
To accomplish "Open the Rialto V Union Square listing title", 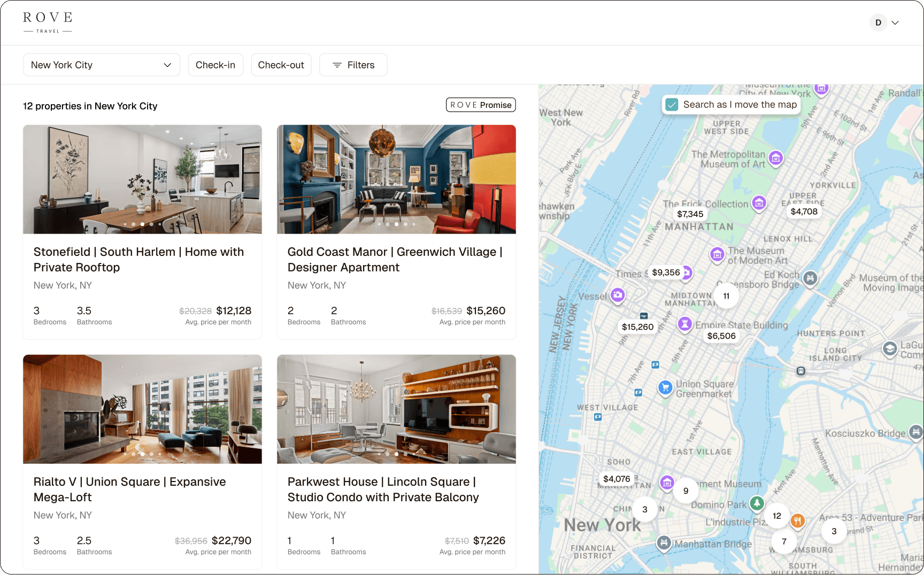I will [129, 489].
